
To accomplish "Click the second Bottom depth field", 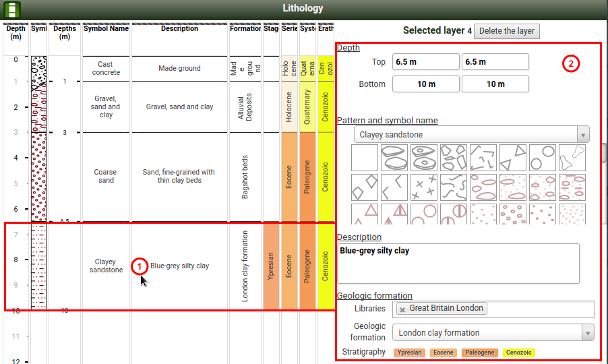I will (495, 84).
